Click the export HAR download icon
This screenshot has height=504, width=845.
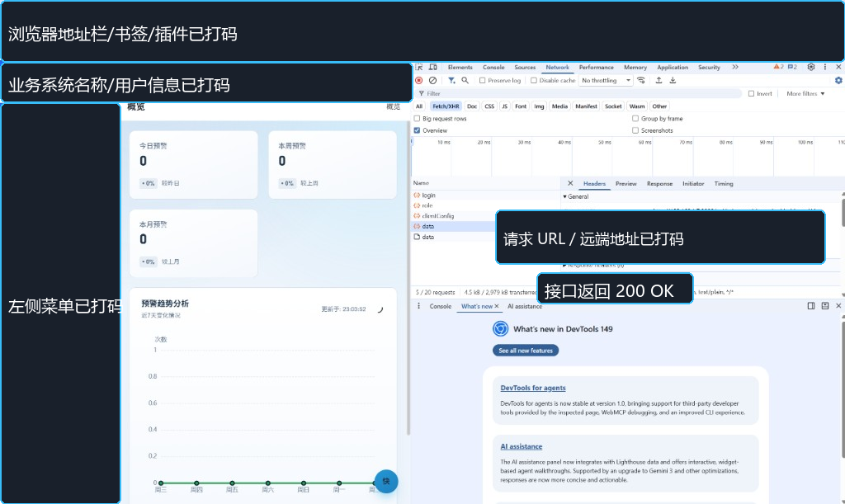coord(673,80)
